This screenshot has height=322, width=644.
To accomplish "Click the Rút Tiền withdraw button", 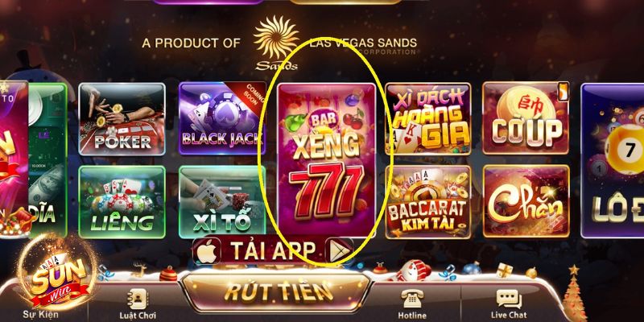I will pyautogui.click(x=277, y=291).
